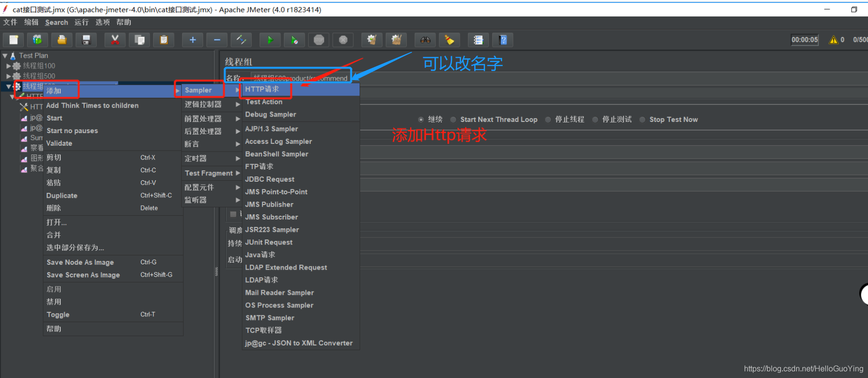This screenshot has height=378, width=868.
Task: Select the 停止线程 radio button
Action: pos(548,120)
